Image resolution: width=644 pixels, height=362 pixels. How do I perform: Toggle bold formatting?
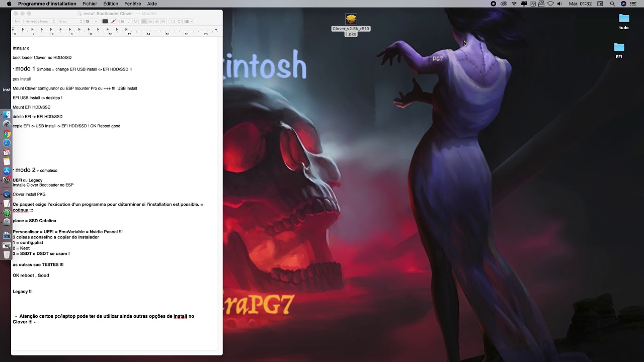pyautogui.click(x=122, y=22)
